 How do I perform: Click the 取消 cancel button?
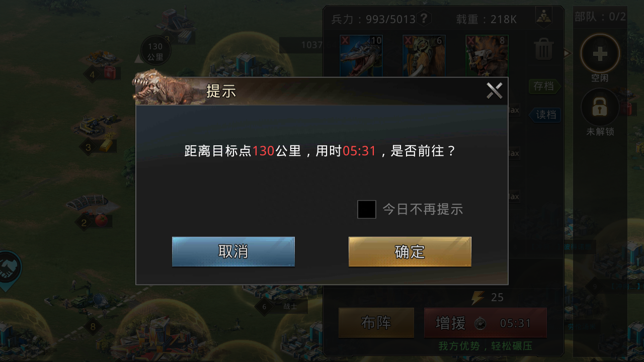pos(233,251)
